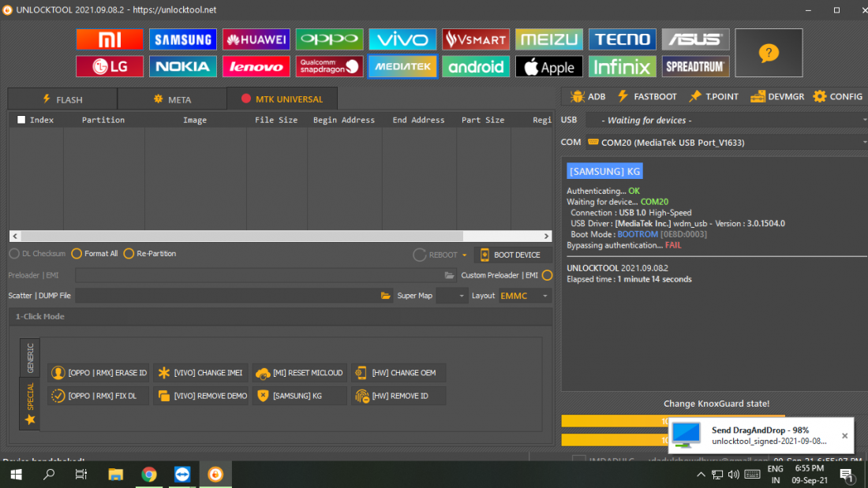The image size is (868, 488).
Task: Open the T.POINT tool
Action: pyautogui.click(x=713, y=96)
